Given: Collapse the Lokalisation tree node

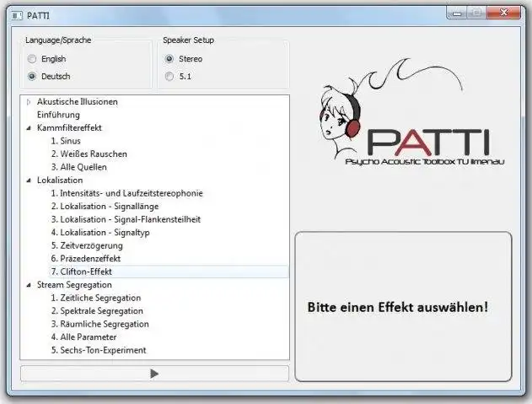Looking at the screenshot, I should point(29,180).
